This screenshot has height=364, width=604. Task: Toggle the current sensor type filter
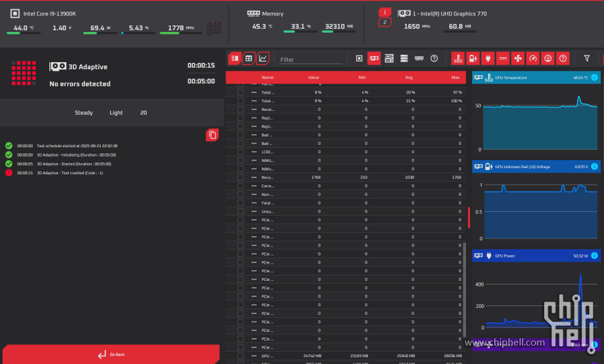503,59
